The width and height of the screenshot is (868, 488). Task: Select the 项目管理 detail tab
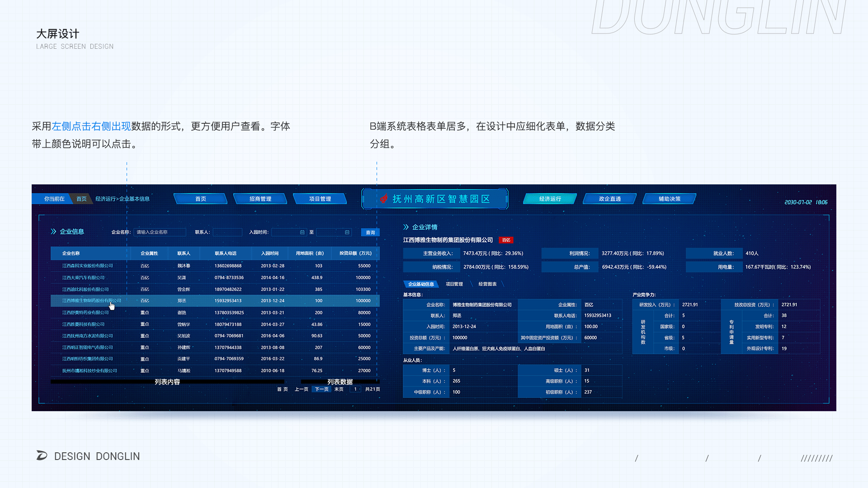(x=454, y=284)
